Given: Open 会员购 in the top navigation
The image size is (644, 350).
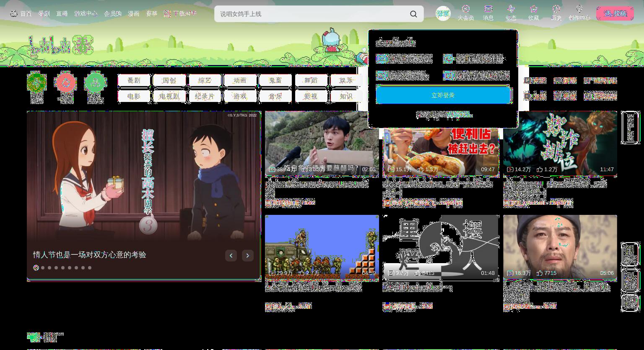Looking at the screenshot, I should pyautogui.click(x=113, y=13).
